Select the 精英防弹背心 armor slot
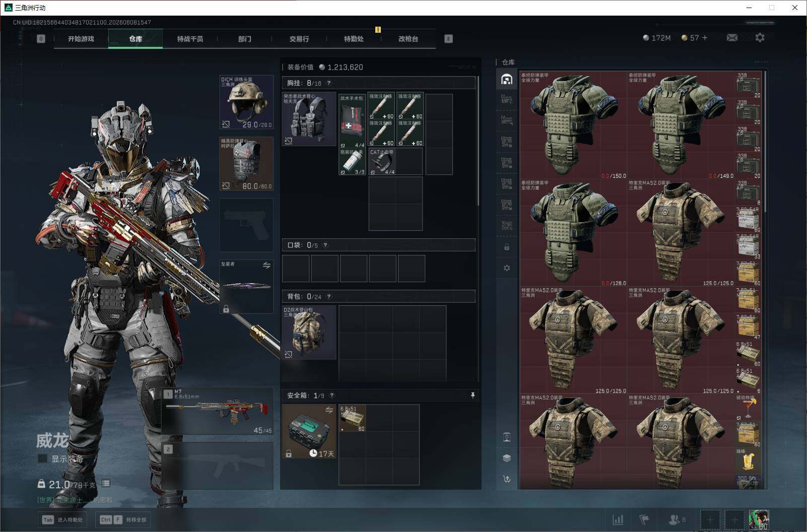This screenshot has height=532, width=807. tap(247, 164)
